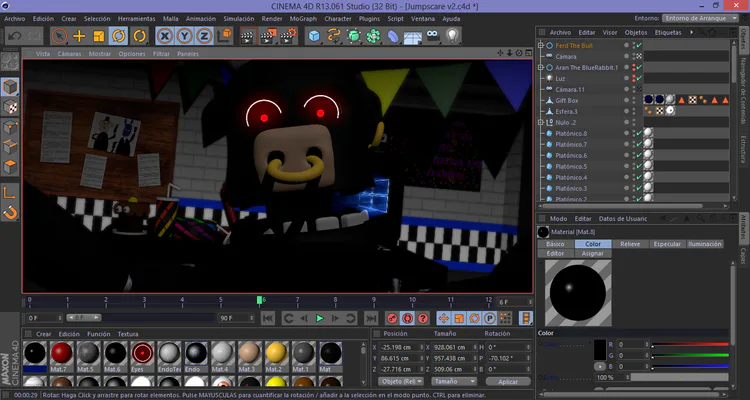Screen dimensions: 750x400
Task: Open the Render Settings clapperboard with gear
Action: click(x=288, y=36)
